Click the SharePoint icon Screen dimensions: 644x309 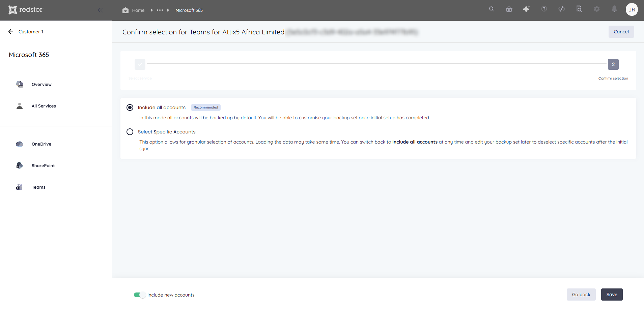[x=20, y=165]
